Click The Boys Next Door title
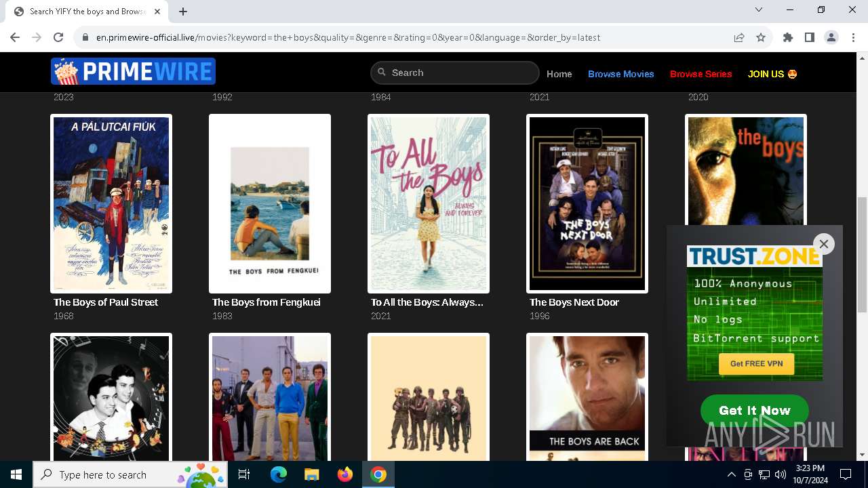The height and width of the screenshot is (488, 868). (x=574, y=302)
